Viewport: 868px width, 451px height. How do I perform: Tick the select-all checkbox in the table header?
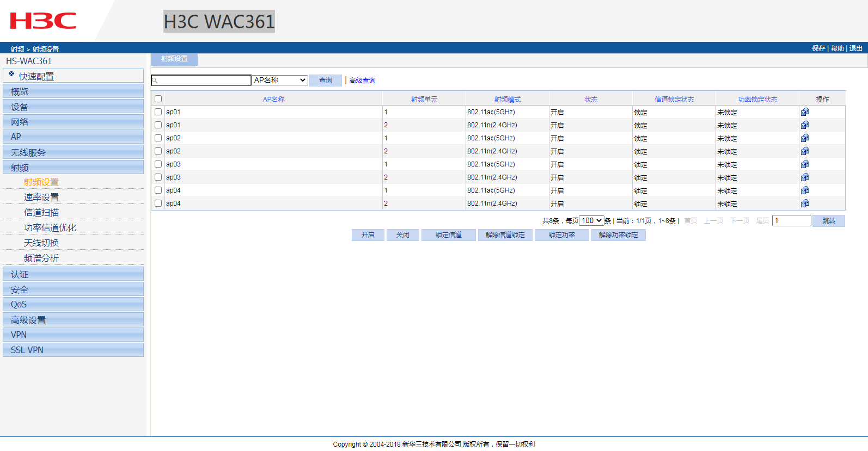158,99
